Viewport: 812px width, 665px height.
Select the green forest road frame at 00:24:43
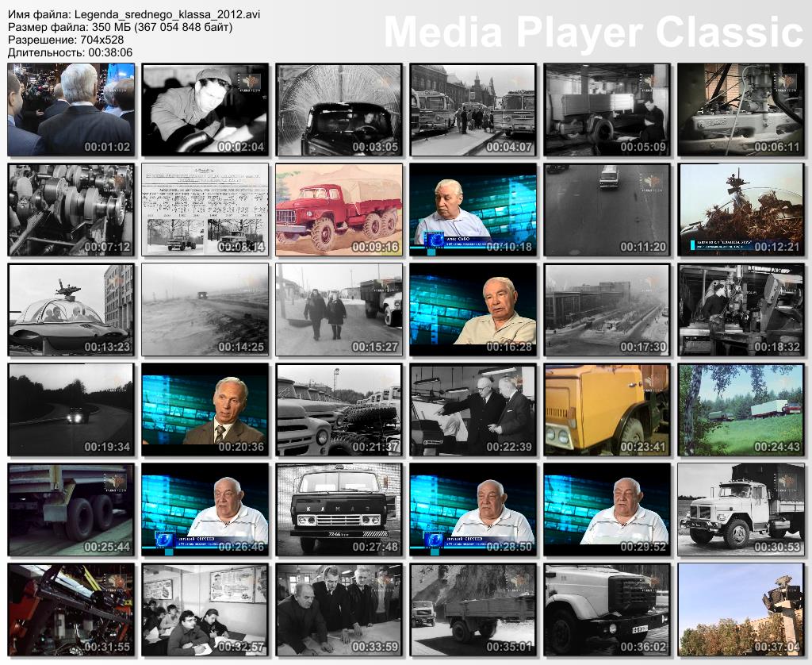coord(741,410)
